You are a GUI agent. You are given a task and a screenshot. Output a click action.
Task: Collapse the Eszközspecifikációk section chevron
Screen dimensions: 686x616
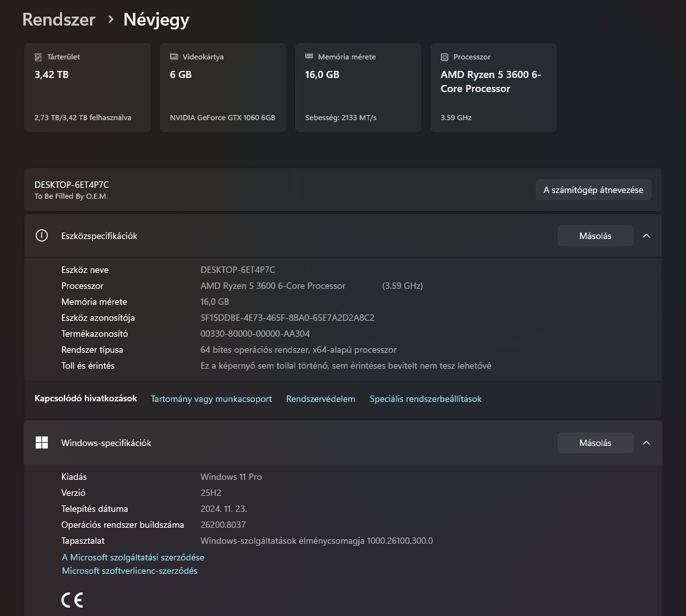click(646, 236)
